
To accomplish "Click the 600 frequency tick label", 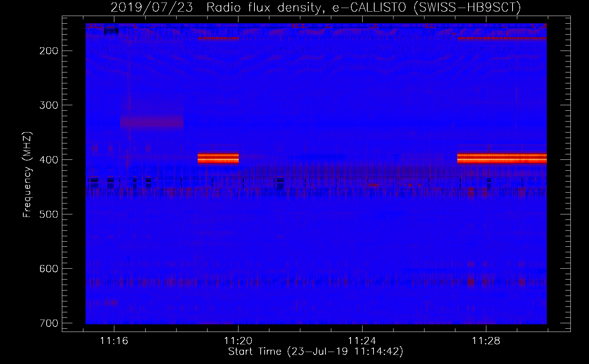I will click(x=48, y=269).
